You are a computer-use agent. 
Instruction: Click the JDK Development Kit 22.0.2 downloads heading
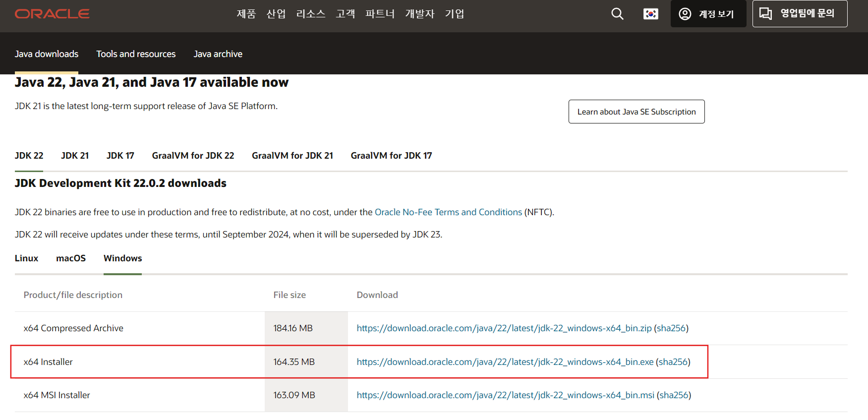coord(120,183)
